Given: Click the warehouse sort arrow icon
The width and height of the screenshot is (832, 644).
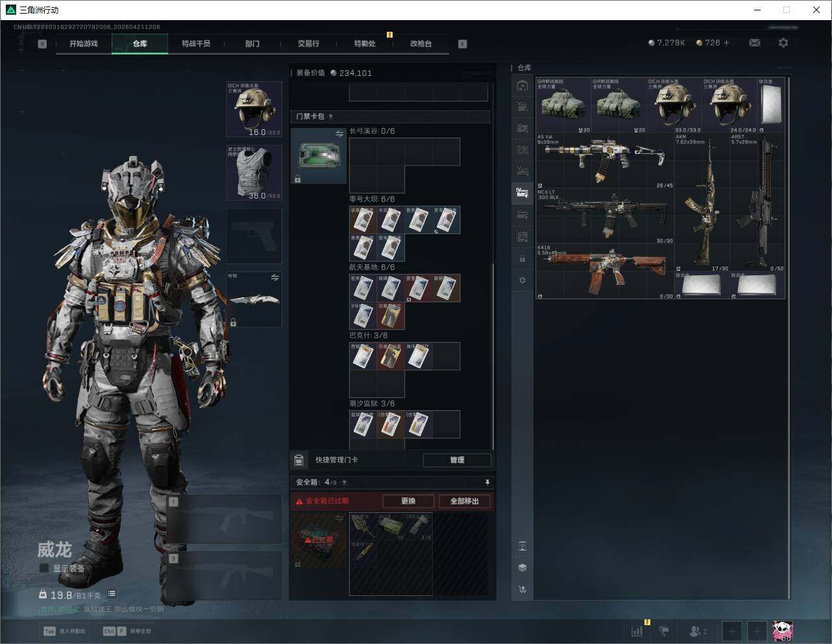Looking at the screenshot, I should tap(522, 589).
